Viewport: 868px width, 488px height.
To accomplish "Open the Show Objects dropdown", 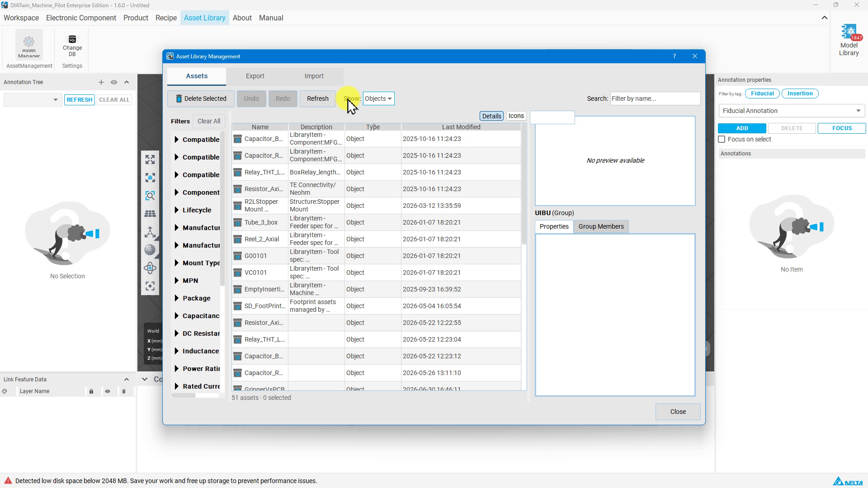I will [x=378, y=99].
